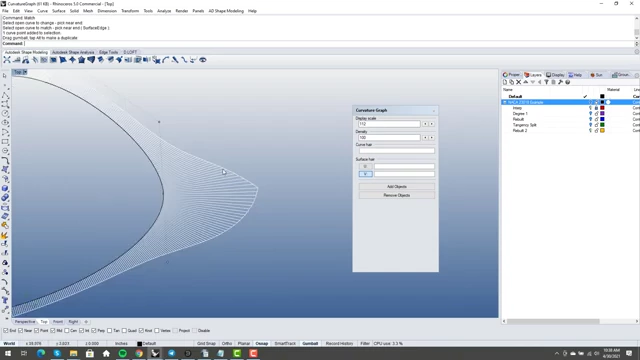Viewport: 640px width, 360px height.
Task: Toggle Int object snap
Action: point(81,331)
